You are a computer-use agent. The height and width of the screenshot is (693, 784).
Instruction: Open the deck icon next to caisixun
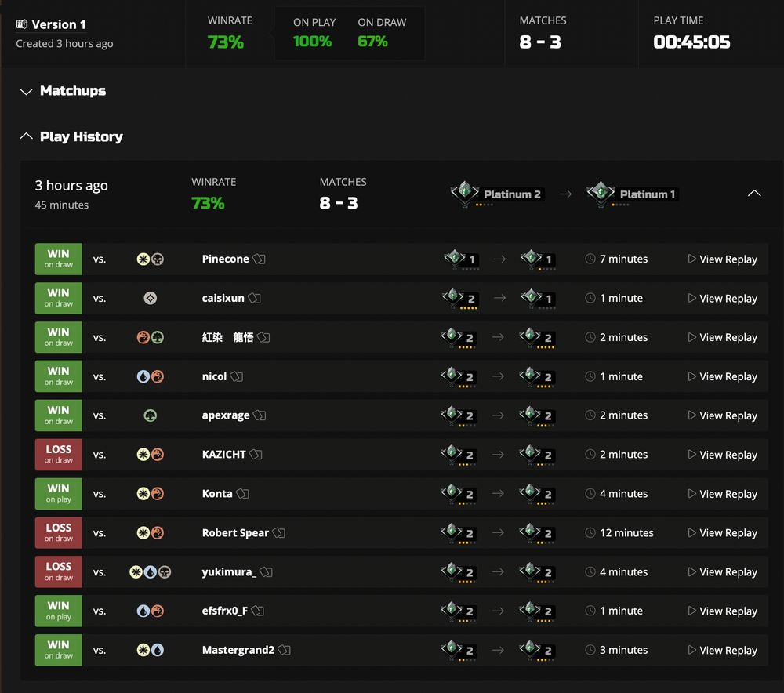[255, 298]
